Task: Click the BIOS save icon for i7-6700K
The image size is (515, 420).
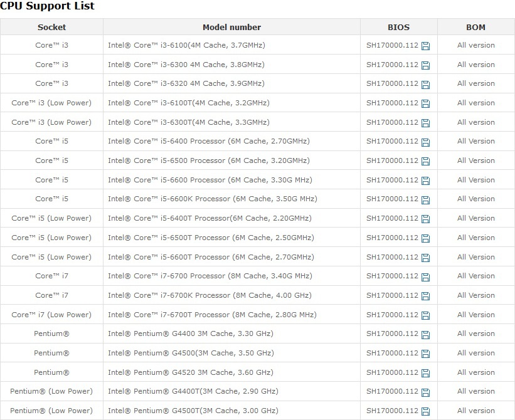Action: (x=425, y=297)
